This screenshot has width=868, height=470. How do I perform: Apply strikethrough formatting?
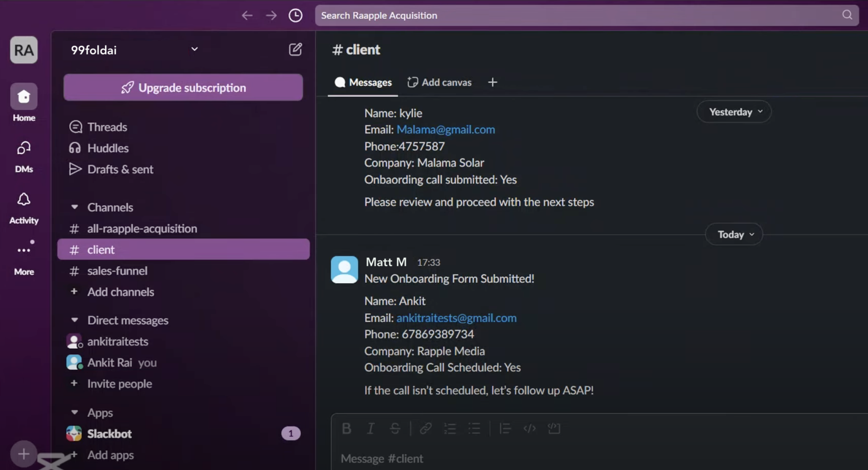pos(395,429)
